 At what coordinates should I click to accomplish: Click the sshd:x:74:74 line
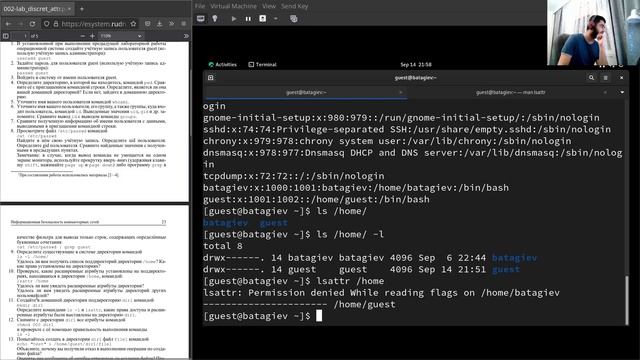(x=407, y=129)
